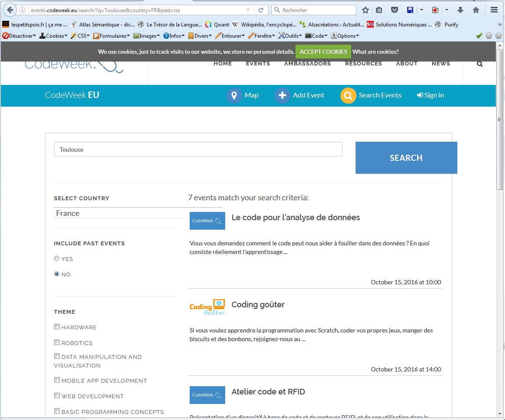Screen dimensions: 505x420
Task: Open the Firefox hamburger menu
Action: [494, 10]
